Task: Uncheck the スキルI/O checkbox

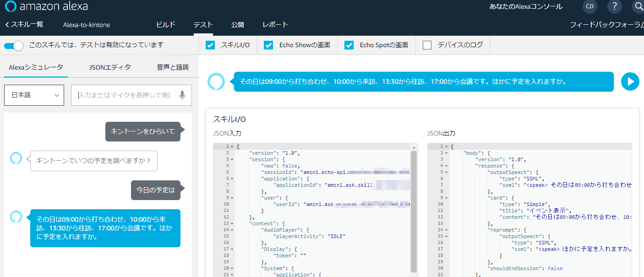Action: (210, 45)
